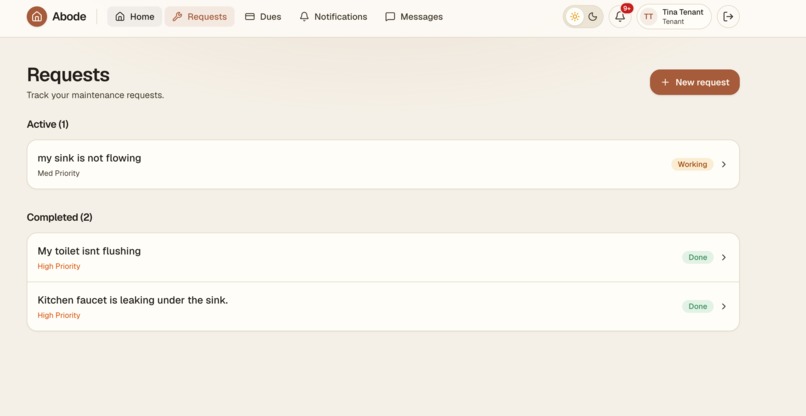Enable dark mode with the moon icon

click(593, 16)
